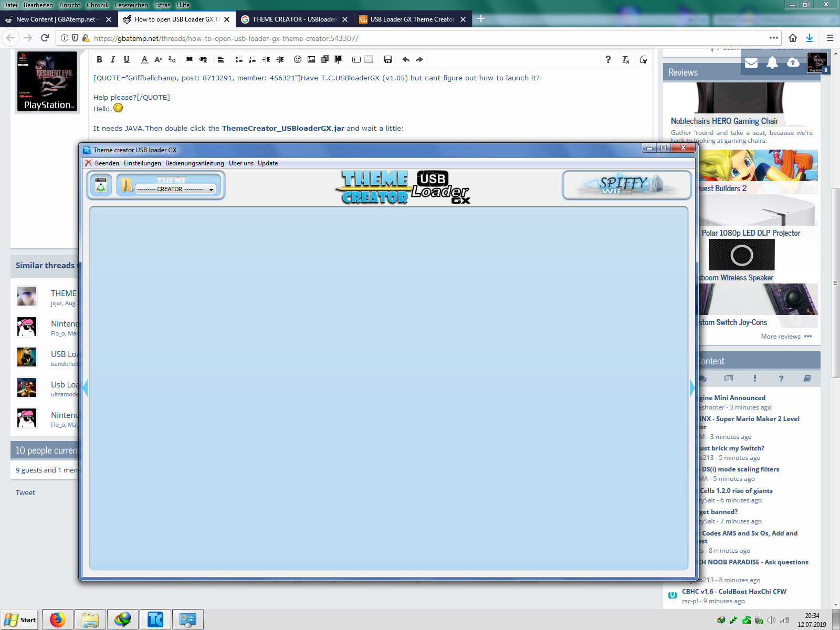
Task: Toggle BB code source mode icon
Action: [x=644, y=59]
